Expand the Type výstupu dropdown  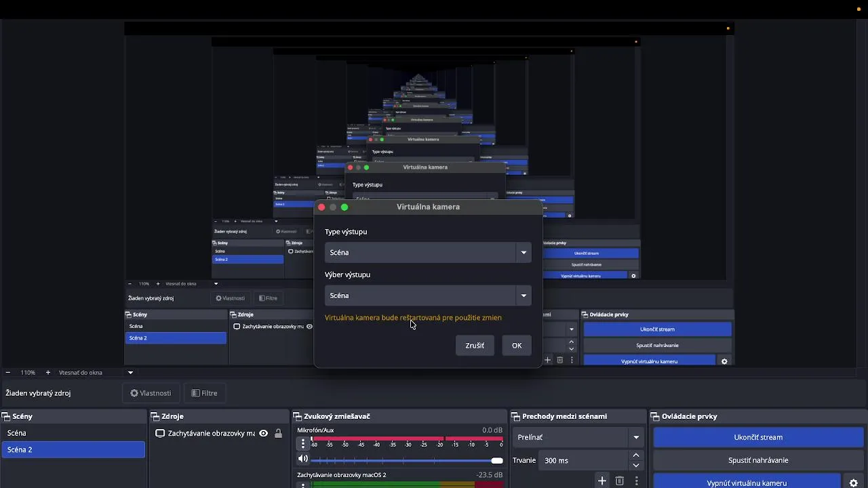point(428,252)
